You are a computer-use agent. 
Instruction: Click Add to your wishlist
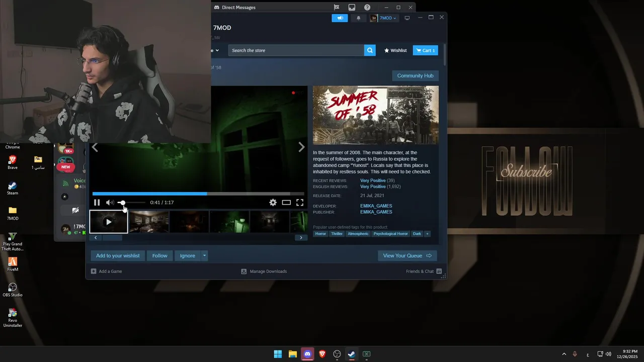coord(118,255)
